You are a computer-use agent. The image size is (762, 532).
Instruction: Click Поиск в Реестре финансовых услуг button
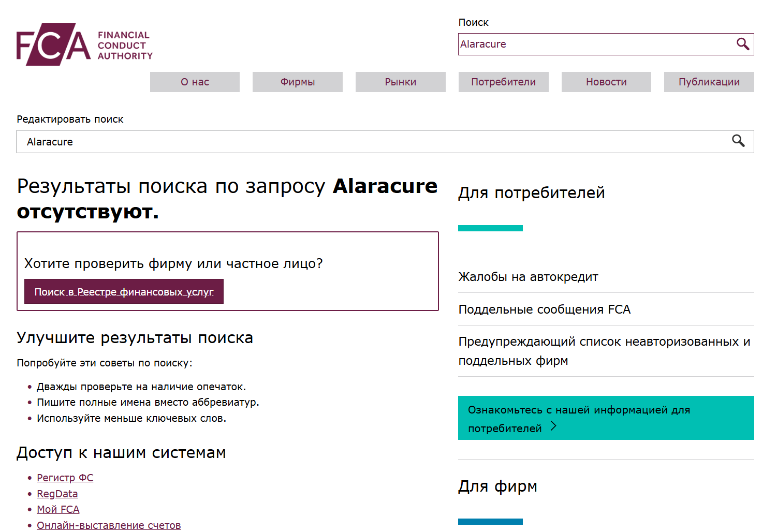coord(124,291)
